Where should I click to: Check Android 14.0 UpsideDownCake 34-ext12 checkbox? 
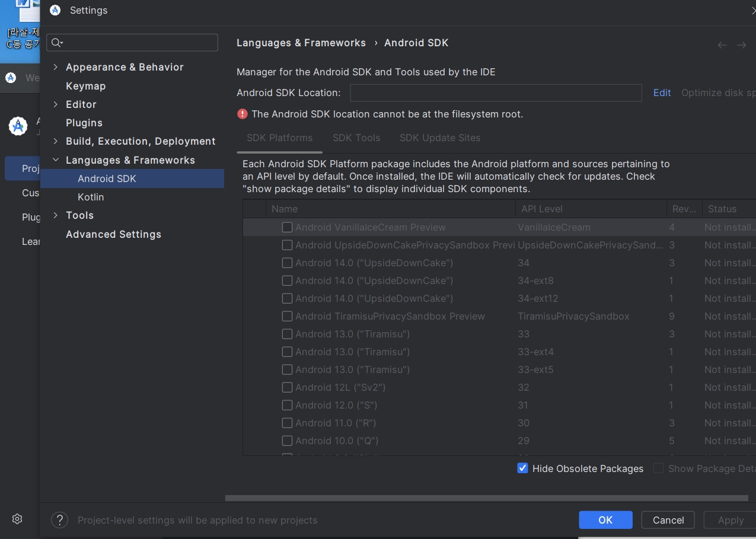point(287,298)
